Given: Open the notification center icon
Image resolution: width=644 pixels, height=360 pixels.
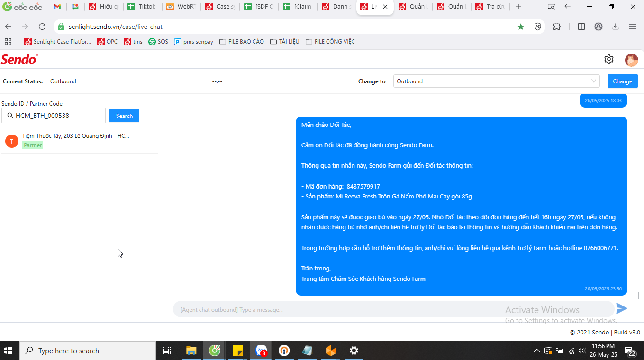Looking at the screenshot, I should [x=630, y=351].
